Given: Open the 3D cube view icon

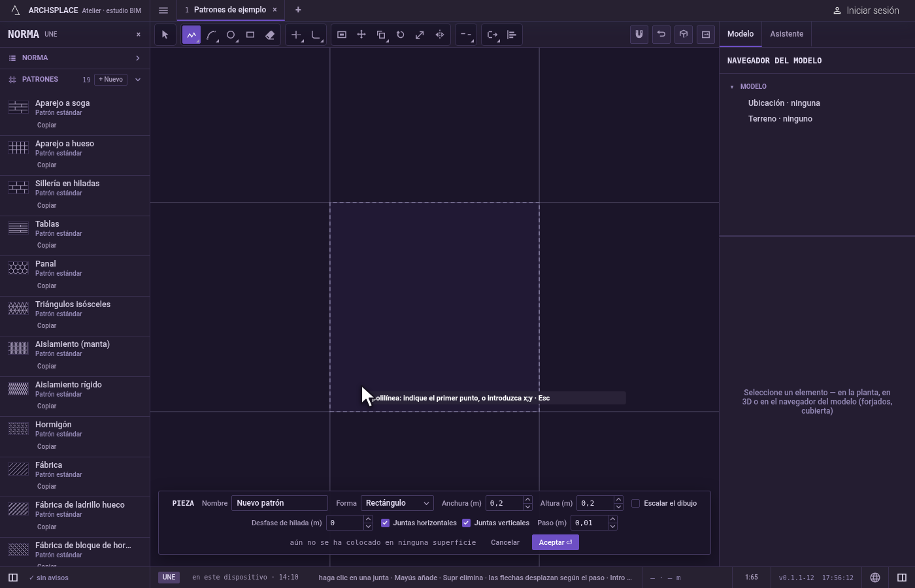Looking at the screenshot, I should 684,35.
